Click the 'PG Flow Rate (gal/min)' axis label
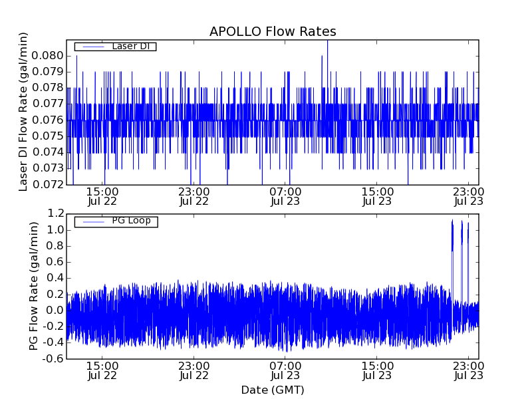532x399 pixels. click(33, 287)
